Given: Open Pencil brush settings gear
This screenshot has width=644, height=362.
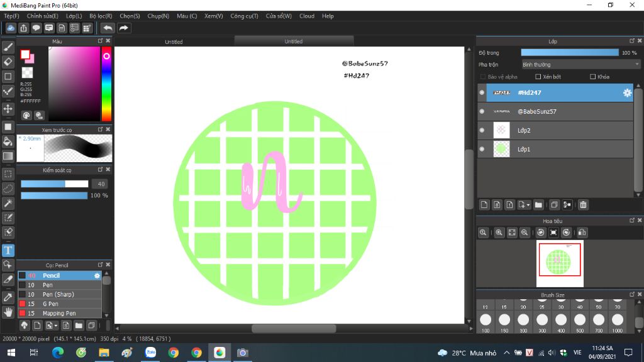Looking at the screenshot, I should [x=97, y=276].
